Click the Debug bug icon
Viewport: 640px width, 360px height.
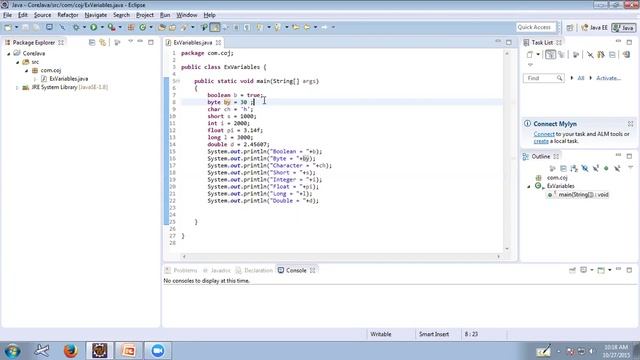point(76,27)
